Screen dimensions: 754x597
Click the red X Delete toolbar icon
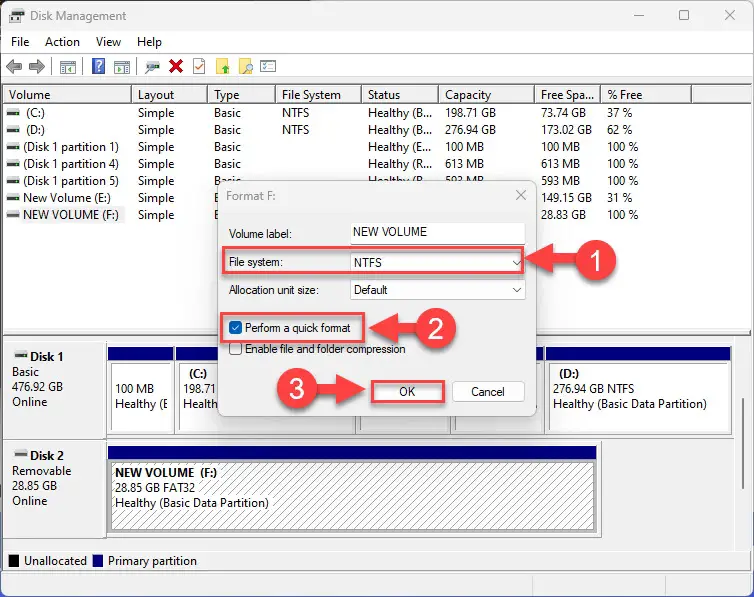click(176, 66)
